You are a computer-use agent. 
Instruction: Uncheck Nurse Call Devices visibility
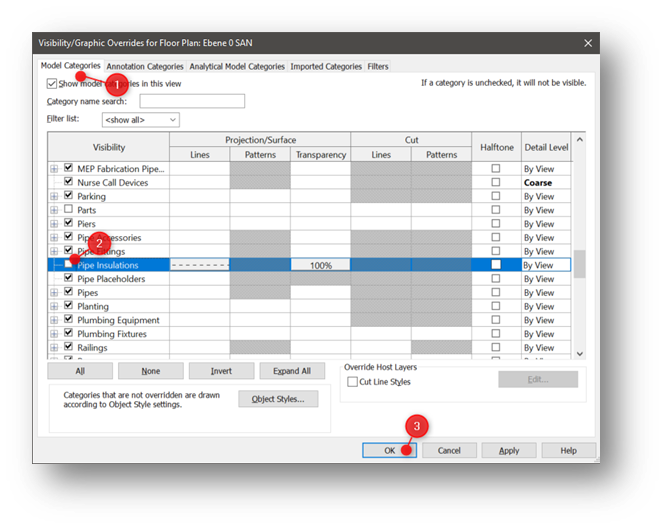coord(68,181)
